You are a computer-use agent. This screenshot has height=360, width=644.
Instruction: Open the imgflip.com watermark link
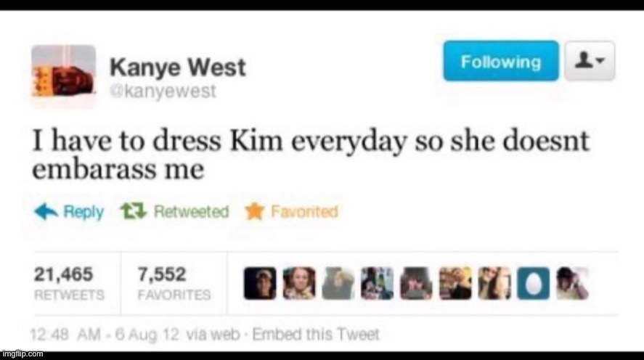point(22,354)
